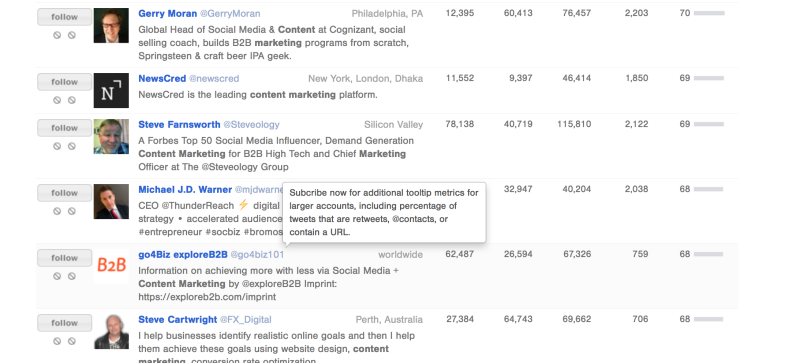800x363 pixels.
Task: Follow Steve Farnsworth
Action: pyautogui.click(x=64, y=128)
